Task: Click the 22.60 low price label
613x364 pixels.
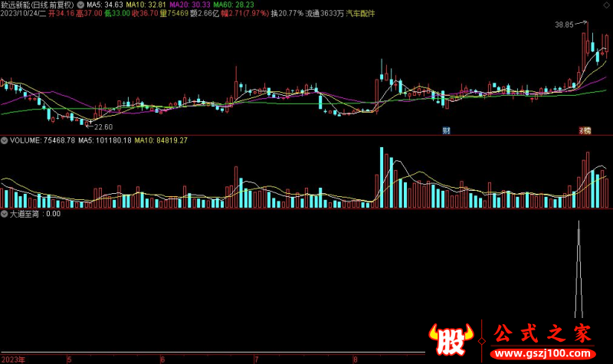Action: (x=103, y=127)
